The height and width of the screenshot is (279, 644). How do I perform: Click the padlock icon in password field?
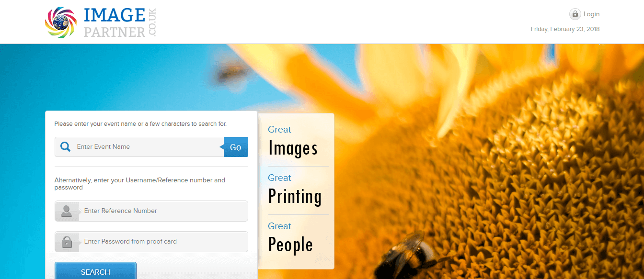(x=67, y=242)
